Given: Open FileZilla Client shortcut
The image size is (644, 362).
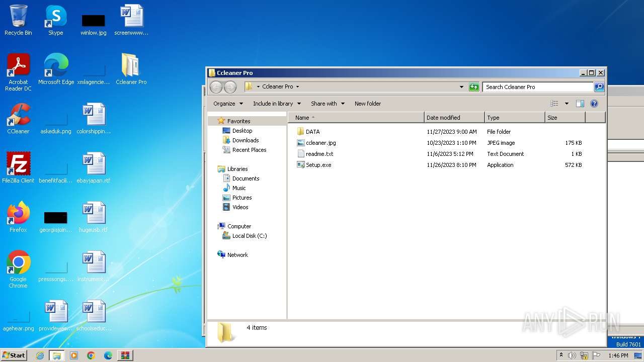Looking at the screenshot, I should [x=18, y=168].
